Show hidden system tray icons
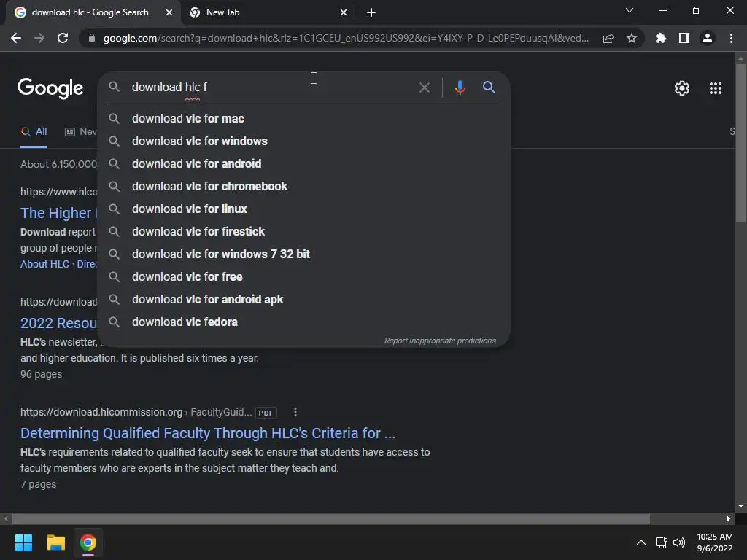The height and width of the screenshot is (560, 747). point(641,542)
